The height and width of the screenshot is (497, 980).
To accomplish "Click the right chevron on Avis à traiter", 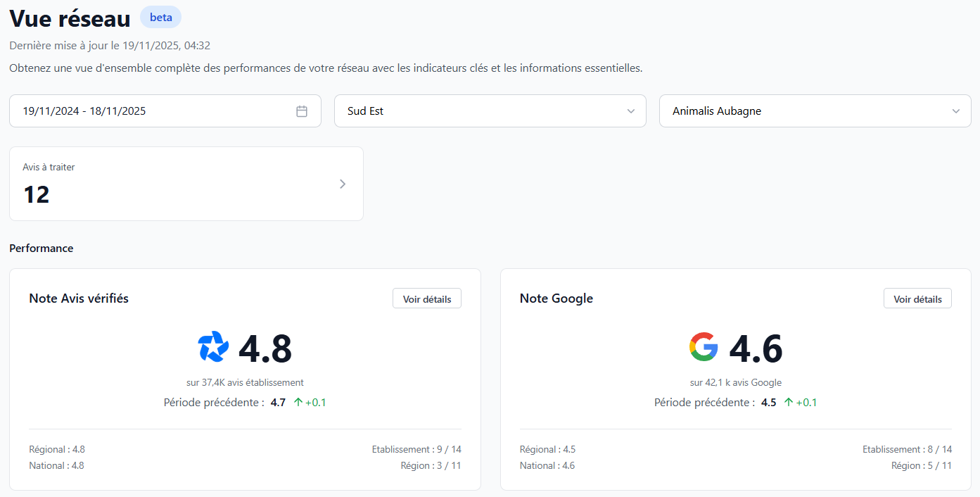I will [x=343, y=184].
